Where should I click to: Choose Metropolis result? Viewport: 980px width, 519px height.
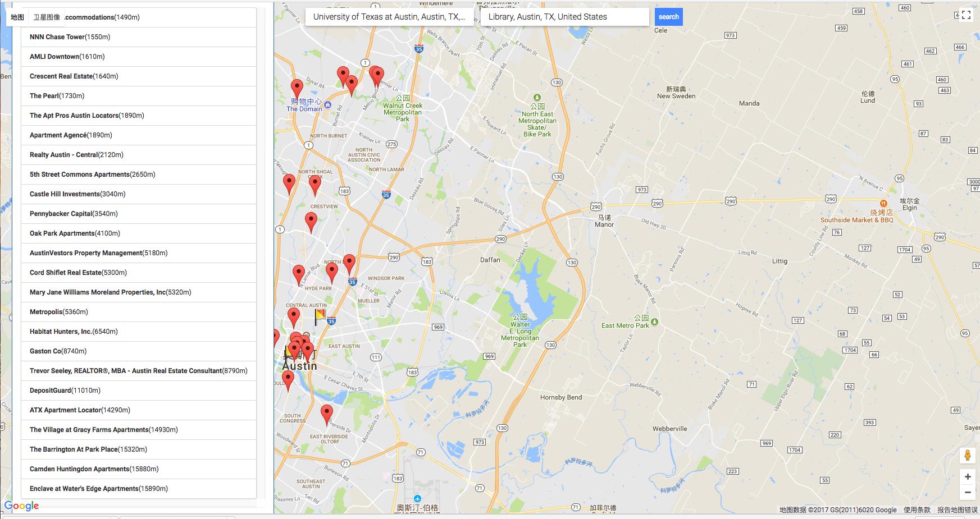click(139, 312)
